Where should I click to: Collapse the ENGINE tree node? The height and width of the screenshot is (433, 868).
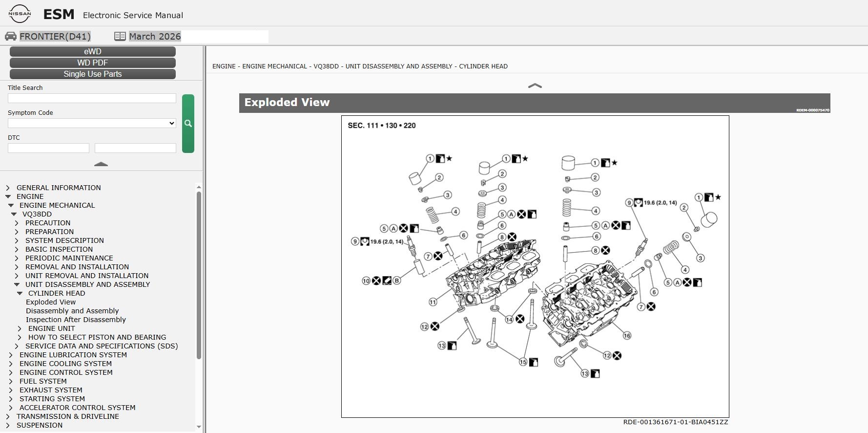(x=8, y=196)
